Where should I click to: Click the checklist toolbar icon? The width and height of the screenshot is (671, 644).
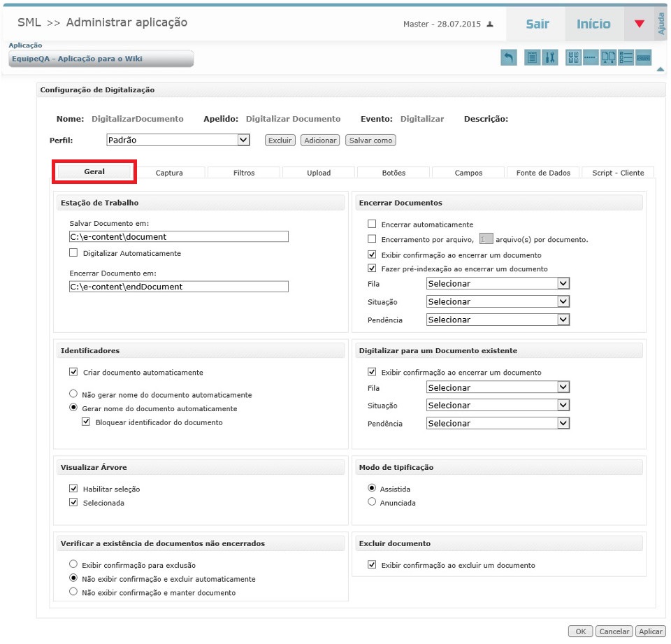(x=626, y=58)
